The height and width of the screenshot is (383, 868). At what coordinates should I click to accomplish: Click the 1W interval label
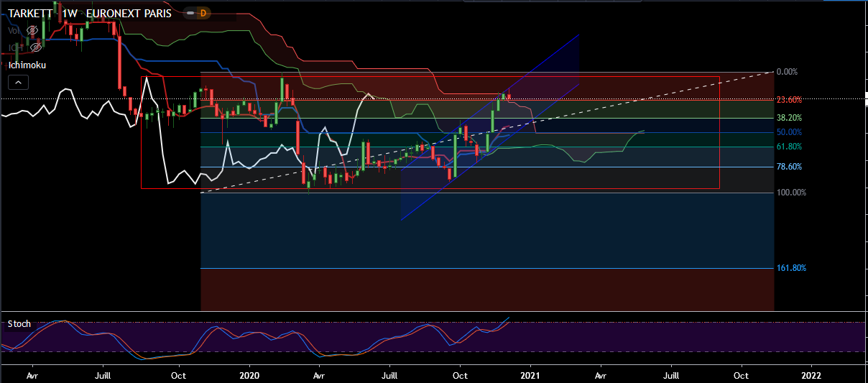(70, 13)
